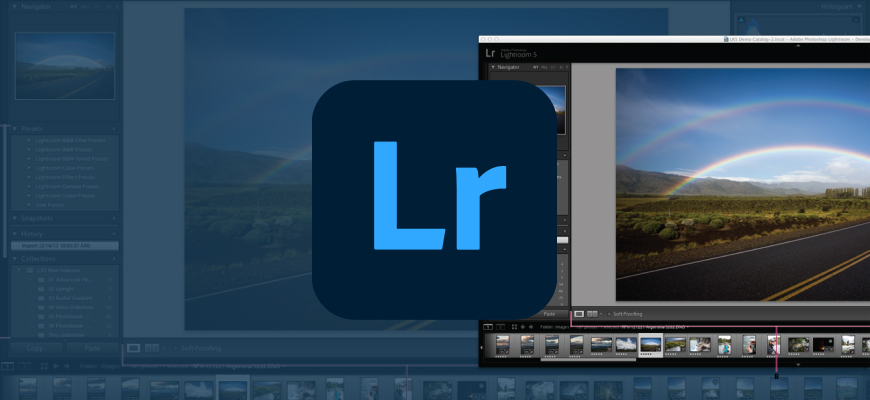Toggle Soft Proofing checkbox in the dimmed background window

pos(175,348)
